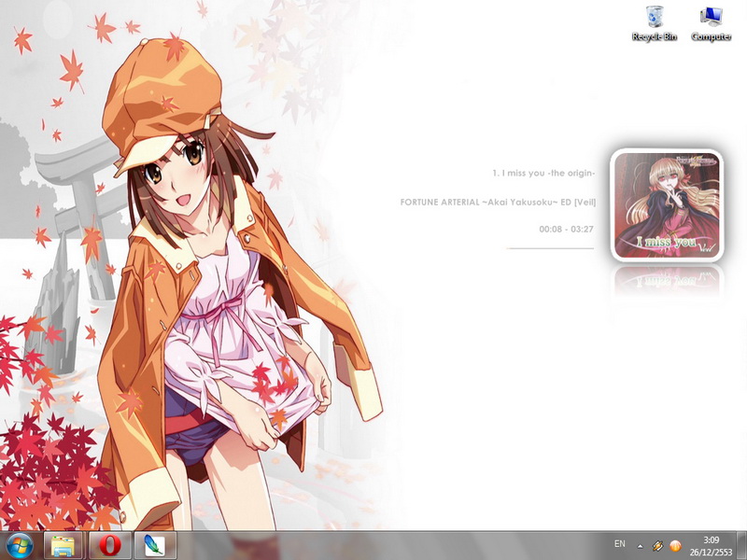Image resolution: width=747 pixels, height=560 pixels.
Task: Click the playback time '00:08 - 03:27'
Action: [x=567, y=229]
